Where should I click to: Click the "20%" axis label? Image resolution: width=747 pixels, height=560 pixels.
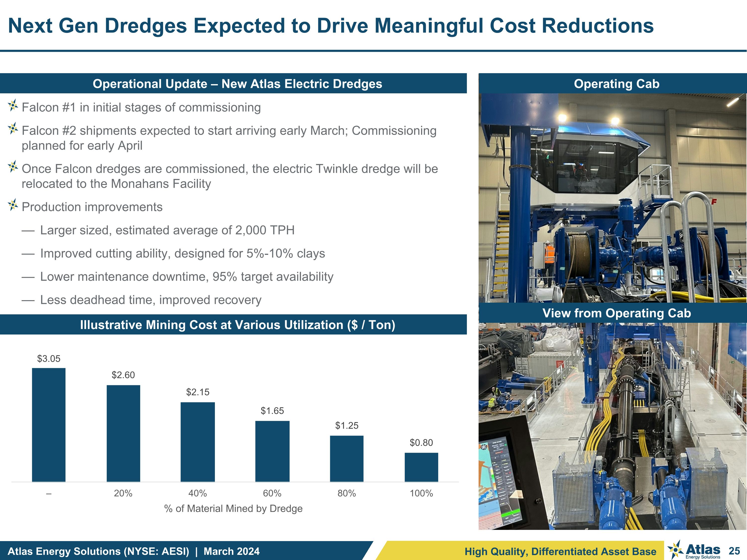coord(123,494)
